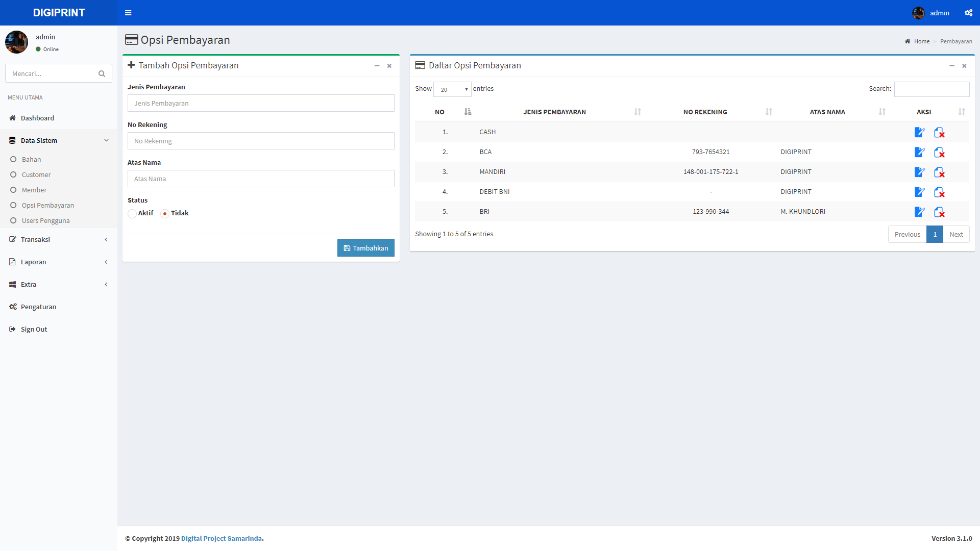Image resolution: width=980 pixels, height=551 pixels.
Task: Click the Pembayaran breadcrumb text
Action: point(956,41)
